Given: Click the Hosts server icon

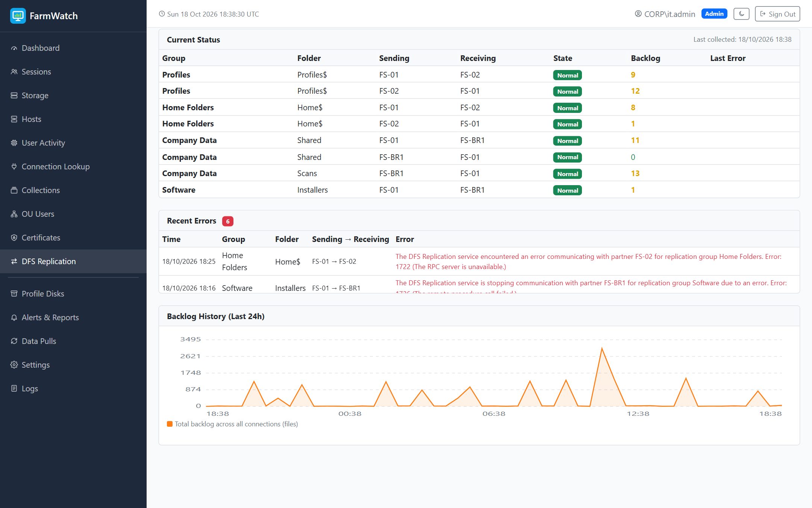Looking at the screenshot, I should coord(14,119).
